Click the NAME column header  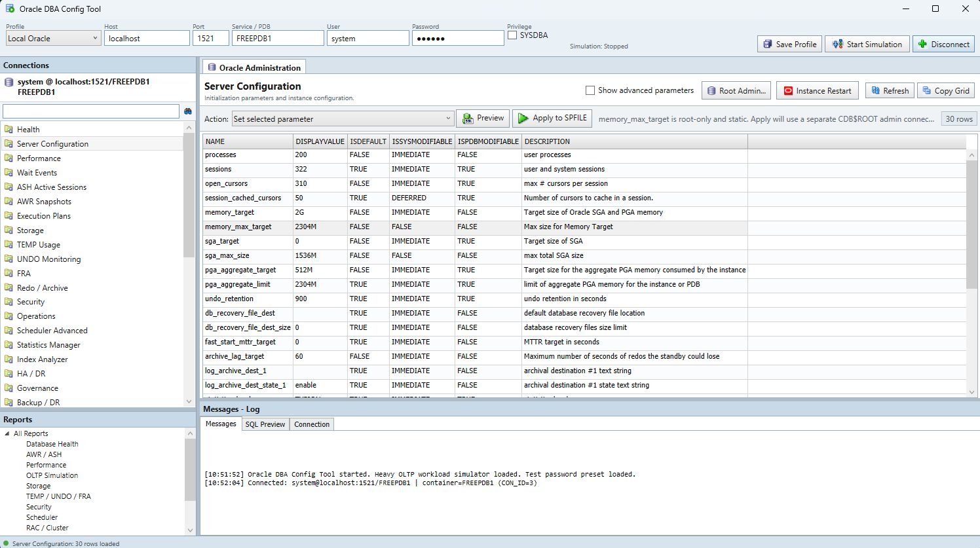[248, 141]
